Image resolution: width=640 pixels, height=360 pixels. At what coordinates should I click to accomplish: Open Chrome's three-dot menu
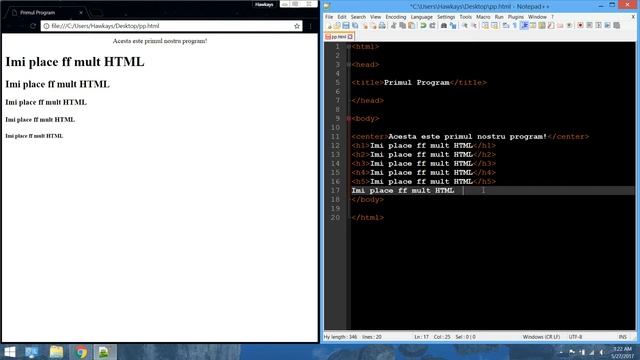(x=310, y=26)
